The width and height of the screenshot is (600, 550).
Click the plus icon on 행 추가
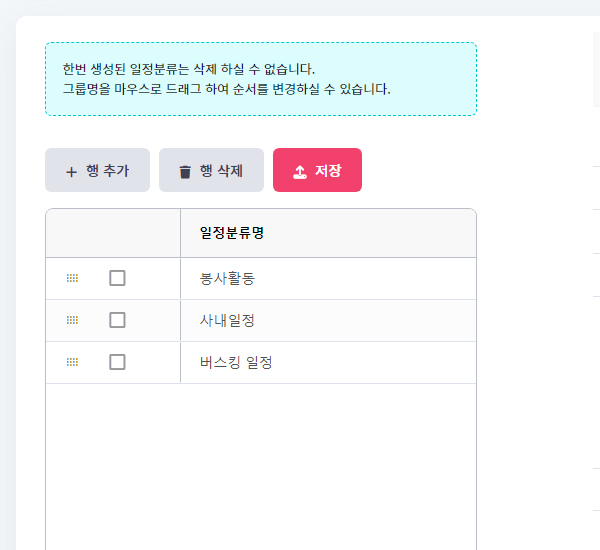71,171
